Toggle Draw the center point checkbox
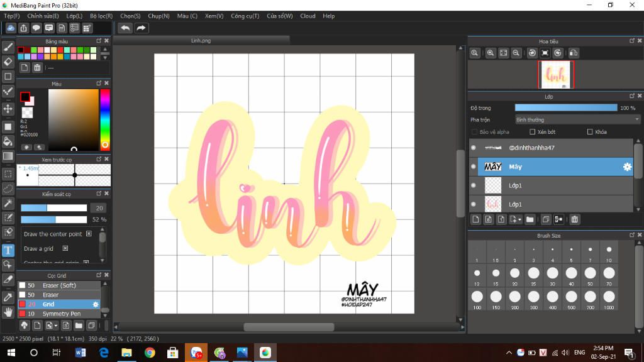644x362 pixels. (x=89, y=234)
